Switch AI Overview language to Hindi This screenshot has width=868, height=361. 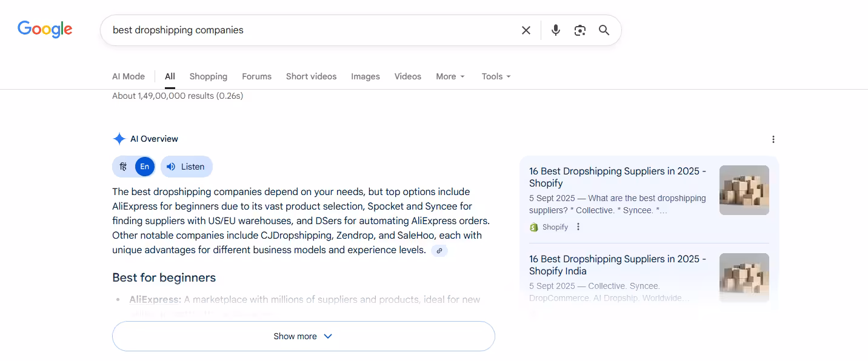pos(123,167)
